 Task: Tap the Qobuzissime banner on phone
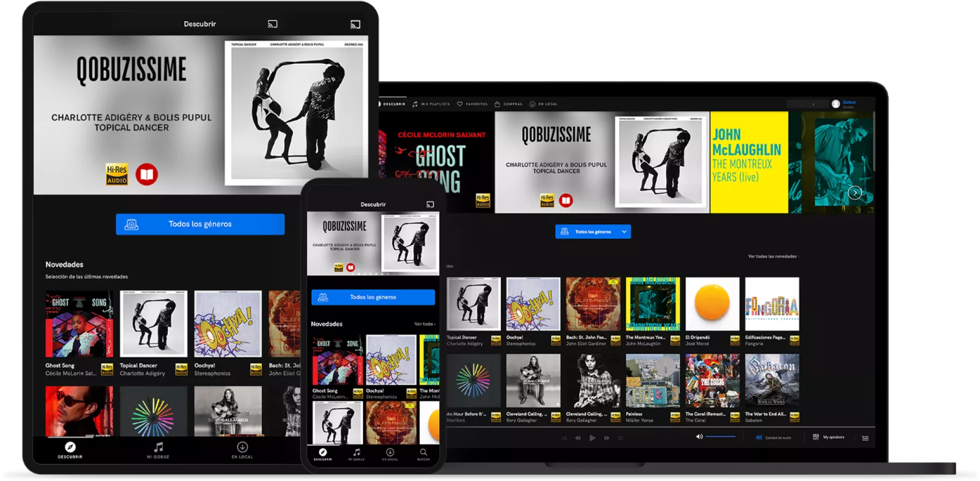click(373, 243)
